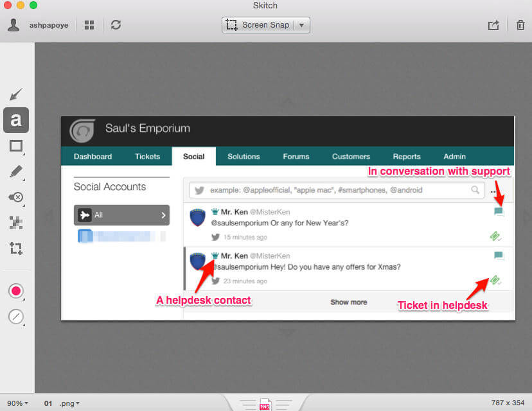The image size is (532, 411).
Task: Select the Arrow annotation tool
Action: tap(16, 94)
